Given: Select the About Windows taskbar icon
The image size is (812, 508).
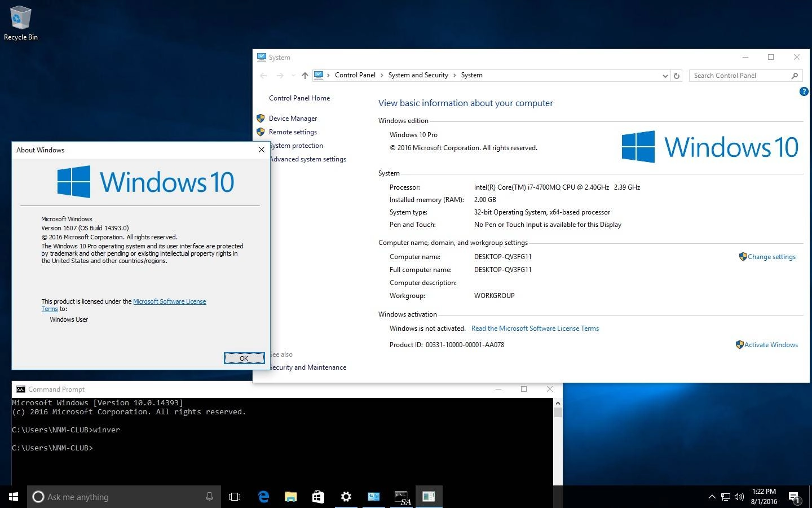Looking at the screenshot, I should 429,497.
